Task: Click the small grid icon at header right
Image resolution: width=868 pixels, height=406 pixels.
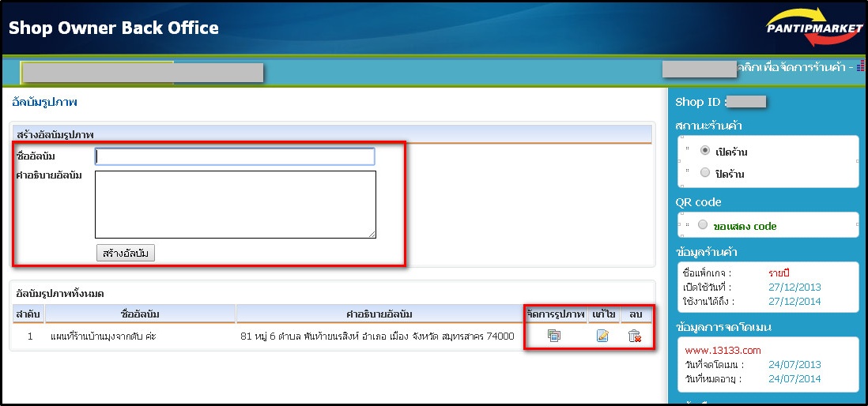Action: (x=861, y=68)
